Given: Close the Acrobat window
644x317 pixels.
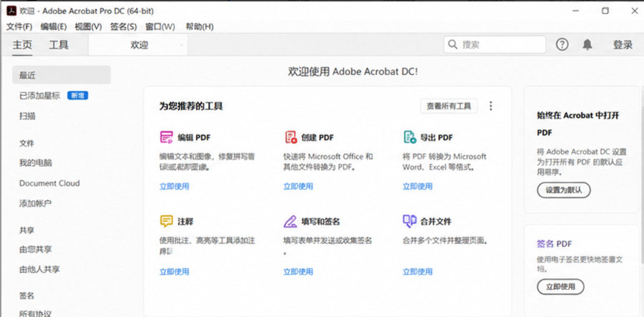Looking at the screenshot, I should coord(634,11).
